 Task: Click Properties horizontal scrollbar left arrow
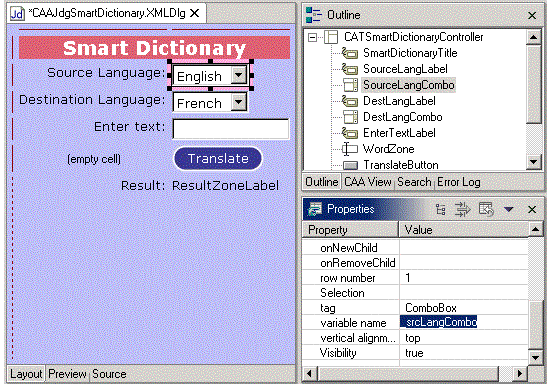[309, 374]
